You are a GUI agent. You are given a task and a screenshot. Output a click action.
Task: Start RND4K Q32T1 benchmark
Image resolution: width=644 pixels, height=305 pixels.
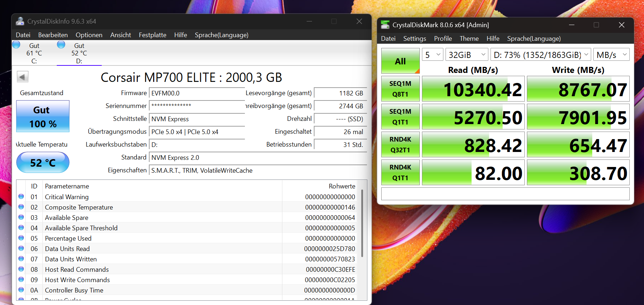(401, 144)
